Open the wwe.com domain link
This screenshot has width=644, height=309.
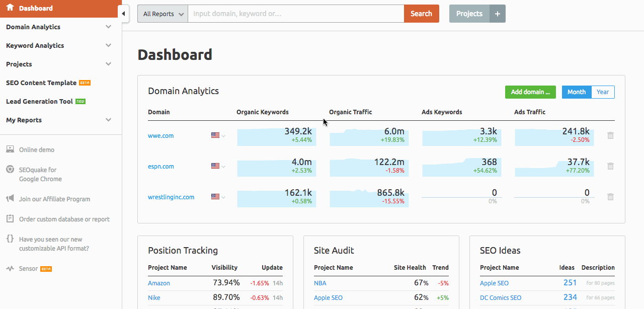pos(160,136)
